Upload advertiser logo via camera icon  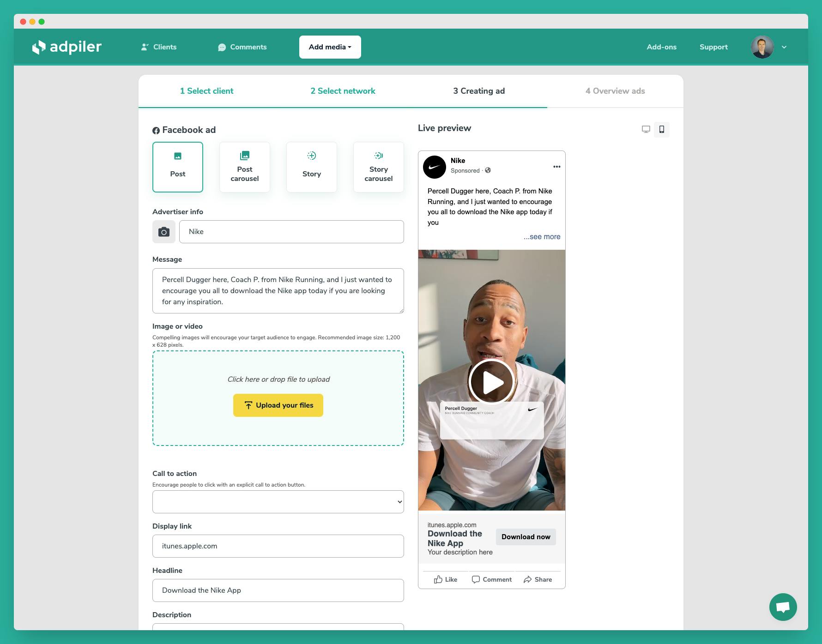164,232
